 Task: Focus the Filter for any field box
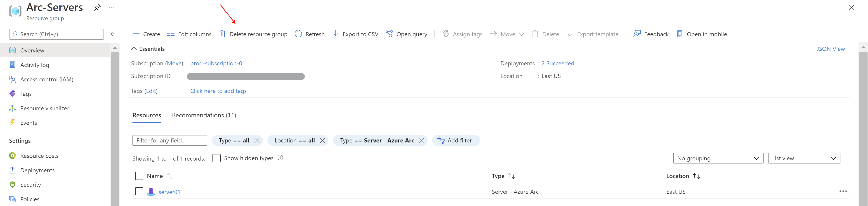click(170, 141)
